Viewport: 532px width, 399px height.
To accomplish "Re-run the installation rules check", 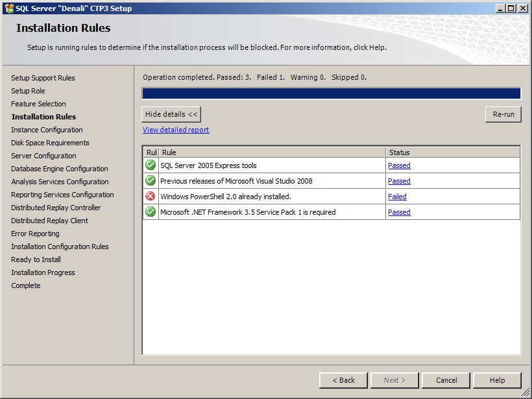I will click(503, 114).
